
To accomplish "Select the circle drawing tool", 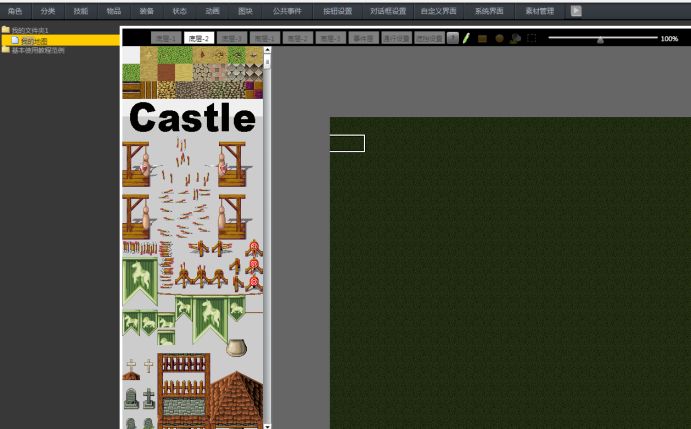I will [499, 38].
